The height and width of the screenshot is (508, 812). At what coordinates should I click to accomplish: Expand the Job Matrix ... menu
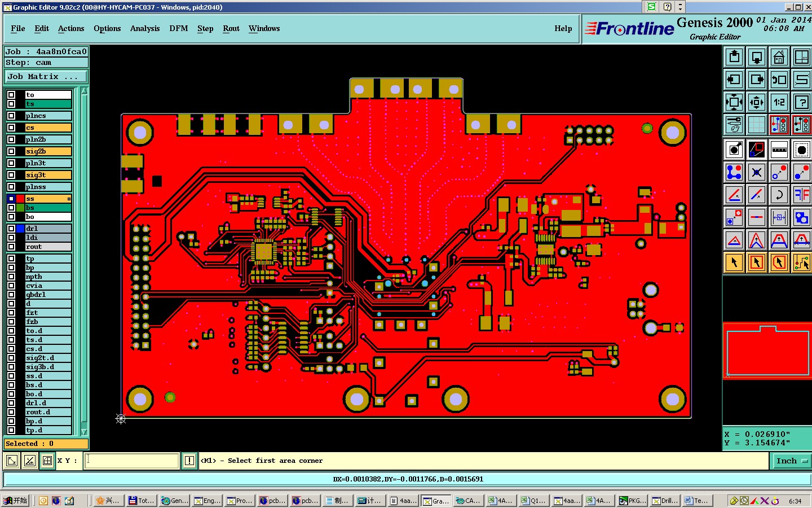pyautogui.click(x=46, y=77)
